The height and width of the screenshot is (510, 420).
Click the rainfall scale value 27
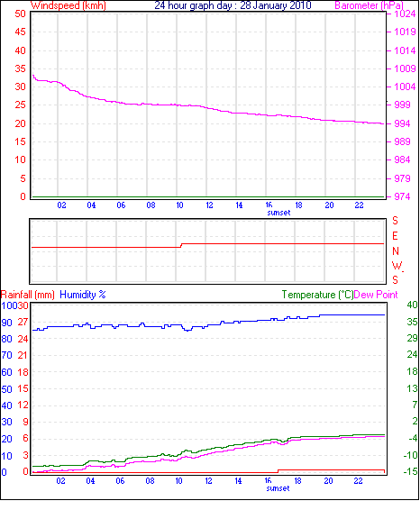point(23,322)
